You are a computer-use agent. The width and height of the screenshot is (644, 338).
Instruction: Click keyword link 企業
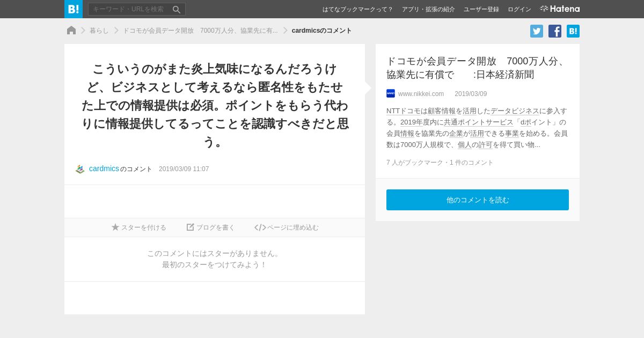456,134
